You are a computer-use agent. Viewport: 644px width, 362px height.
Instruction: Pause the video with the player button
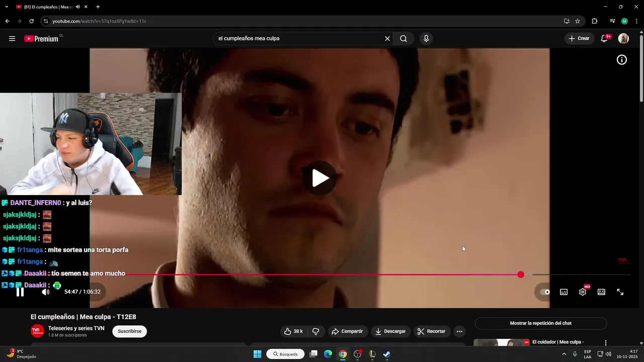click(20, 292)
